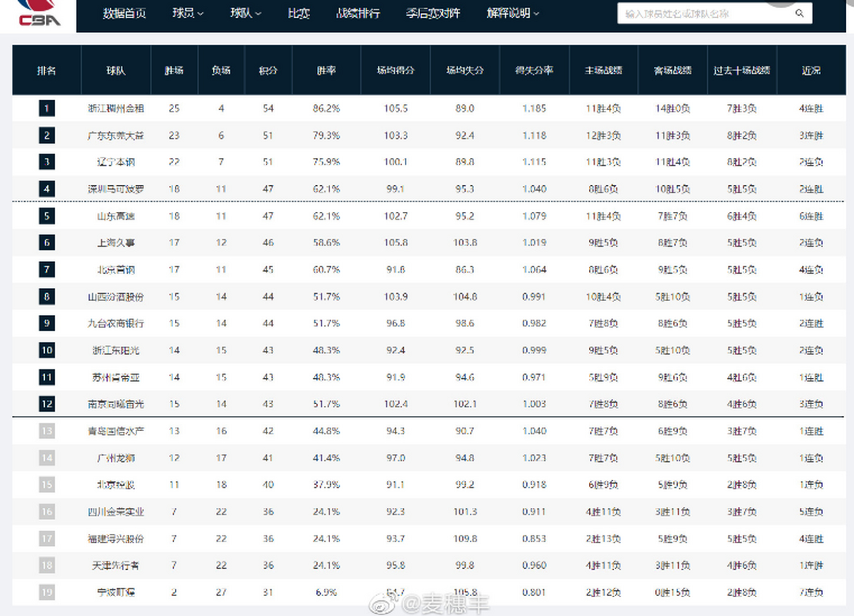Viewport: 854px width, 616px height.
Task: Open 战绩排行 in the nav bar
Action: pos(358,13)
